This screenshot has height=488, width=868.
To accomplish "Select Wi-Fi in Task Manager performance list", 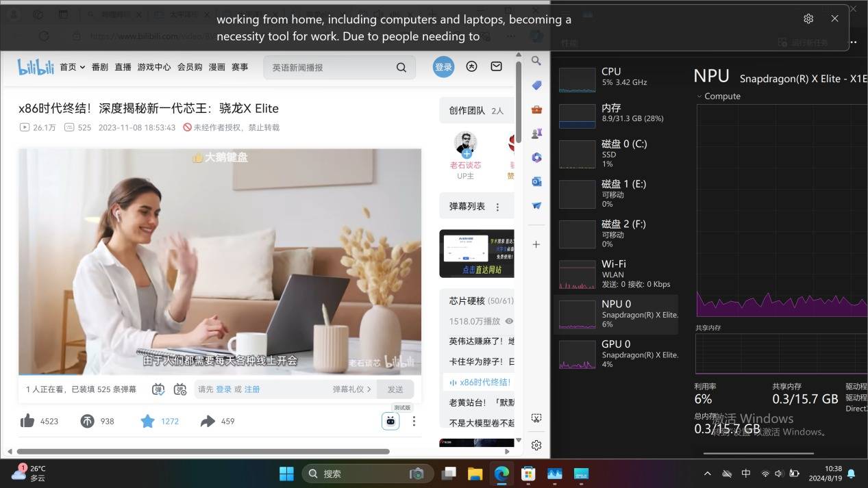I will coord(616,274).
